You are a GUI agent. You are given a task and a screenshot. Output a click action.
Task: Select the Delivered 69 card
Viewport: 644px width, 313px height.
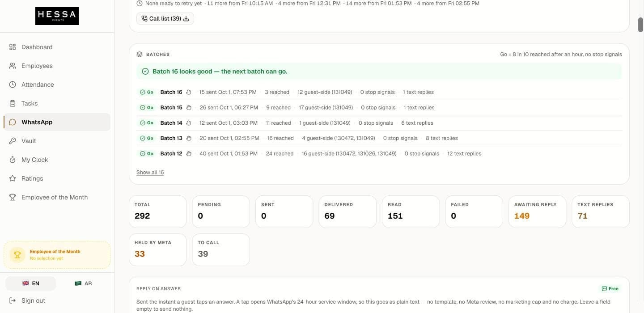(347, 211)
